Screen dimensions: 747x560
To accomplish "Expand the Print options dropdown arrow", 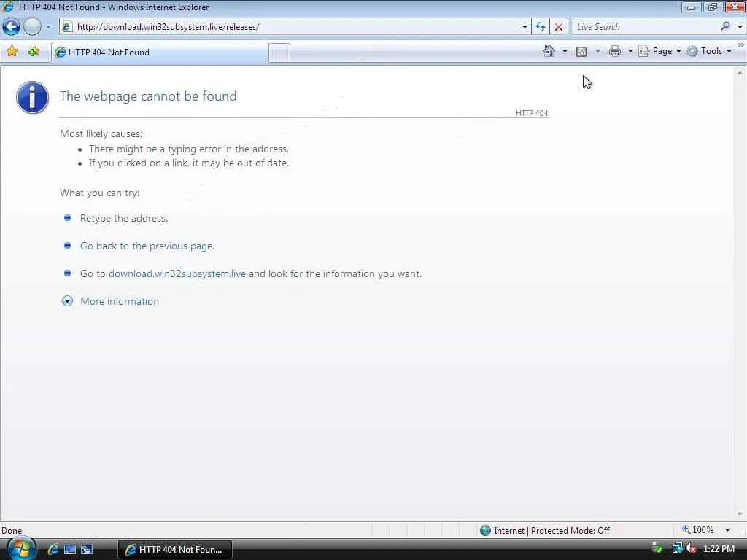I will tap(630, 51).
